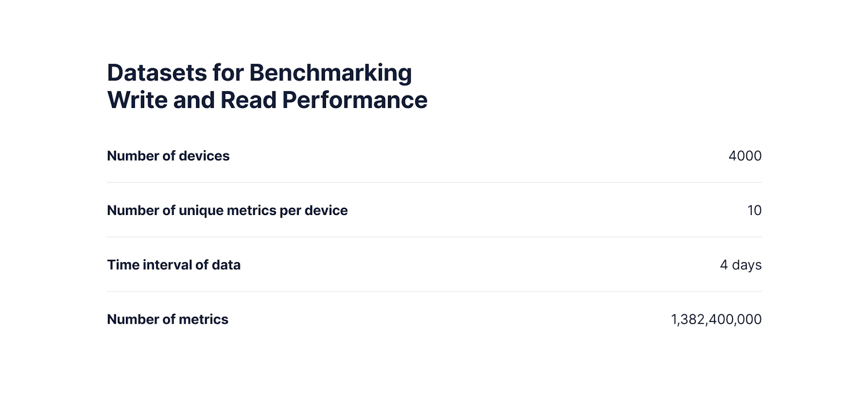Screen dimensions: 868x398
Task: Click the word "Read" in the heading
Action: tap(248, 100)
